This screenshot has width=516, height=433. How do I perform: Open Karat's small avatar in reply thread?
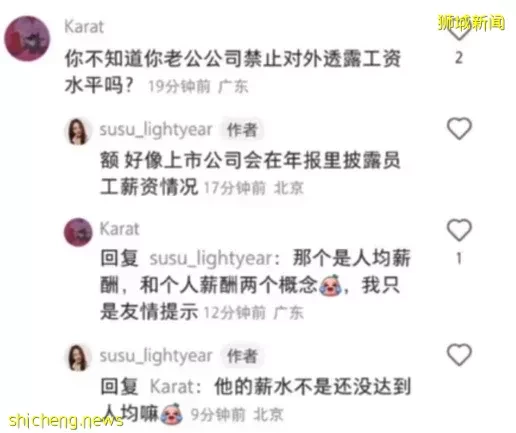click(78, 232)
